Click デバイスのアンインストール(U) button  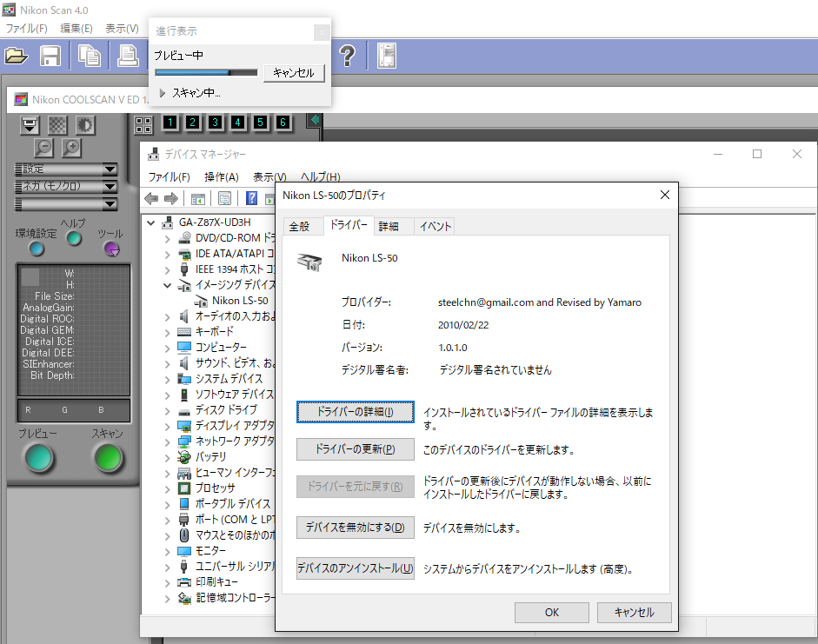coord(356,568)
